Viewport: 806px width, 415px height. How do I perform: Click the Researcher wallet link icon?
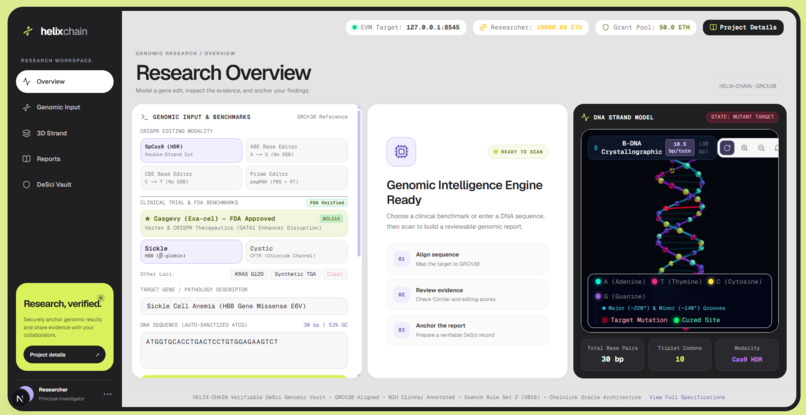tap(483, 28)
